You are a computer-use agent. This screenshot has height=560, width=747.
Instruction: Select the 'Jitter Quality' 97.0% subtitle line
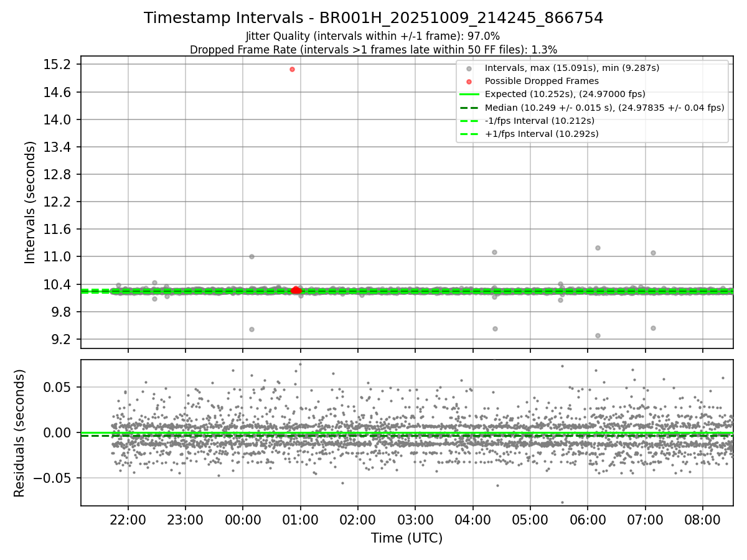coord(373,36)
